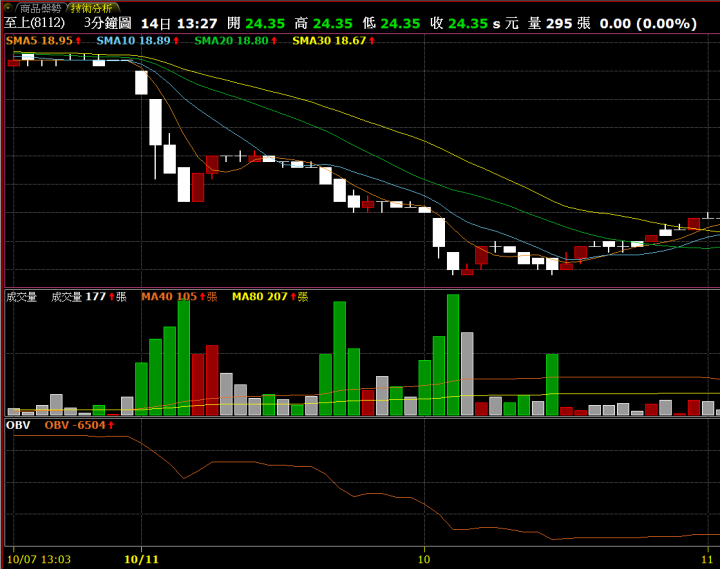Click the 成交量 177 張 value label
720x569 pixels.
point(89,297)
